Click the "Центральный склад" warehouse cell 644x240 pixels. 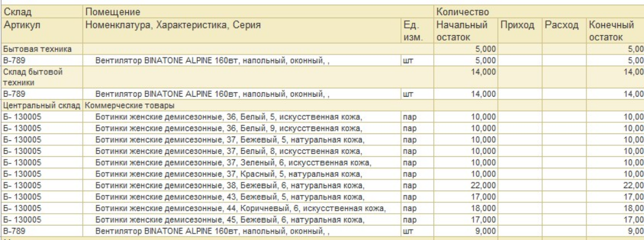point(42,105)
